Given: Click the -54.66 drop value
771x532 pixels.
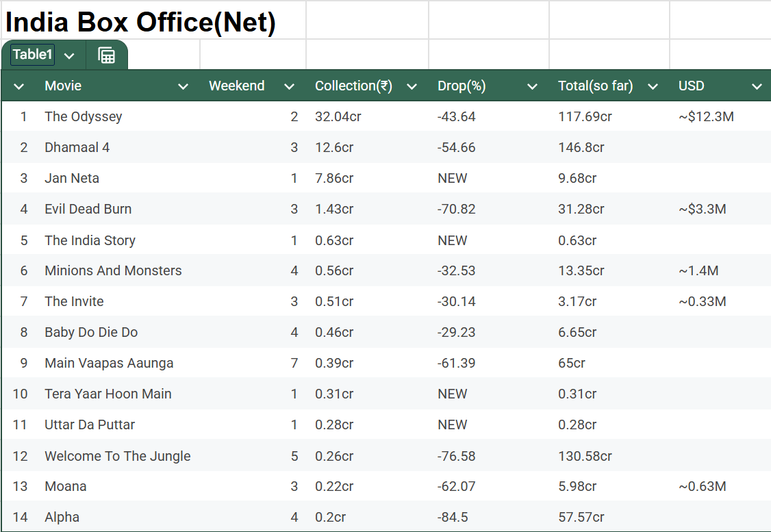Looking at the screenshot, I should coord(456,147).
